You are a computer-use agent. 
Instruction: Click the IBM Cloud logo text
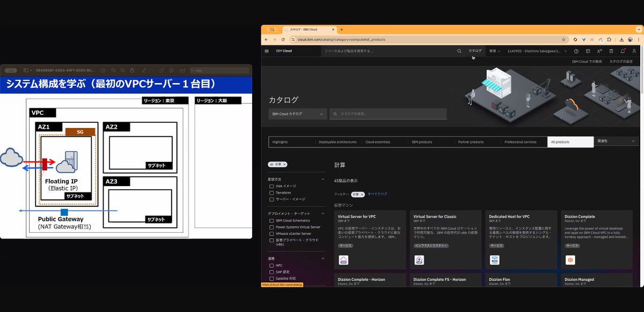coord(284,51)
